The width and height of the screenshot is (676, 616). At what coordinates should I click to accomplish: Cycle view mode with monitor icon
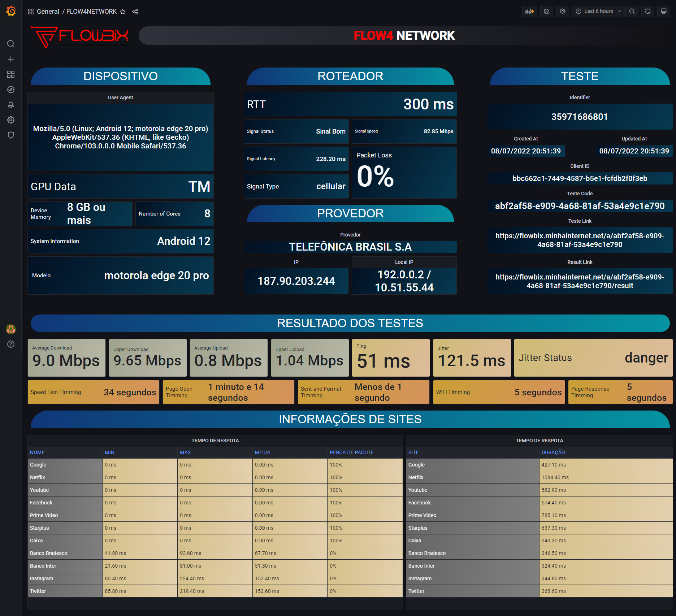[x=664, y=11]
